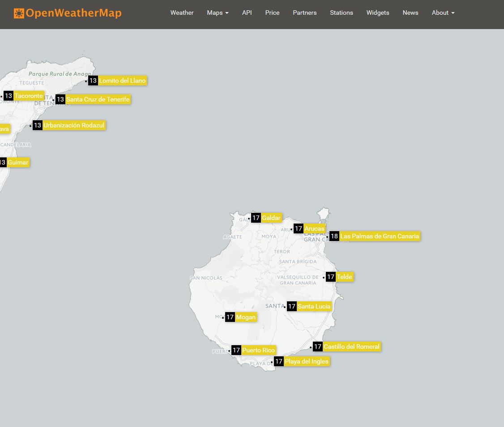Click the News navigation link
Image resolution: width=504 pixels, height=427 pixels.
410,13
